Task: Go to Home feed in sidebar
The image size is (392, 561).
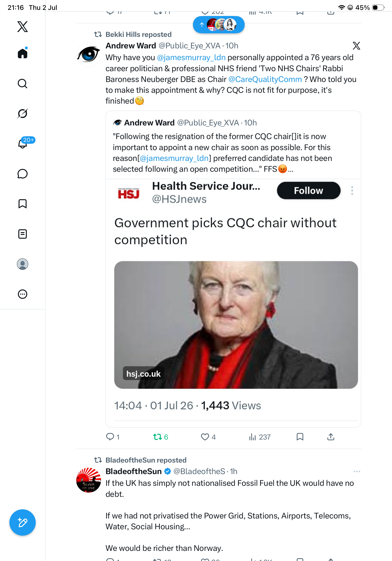Action: pyautogui.click(x=23, y=53)
